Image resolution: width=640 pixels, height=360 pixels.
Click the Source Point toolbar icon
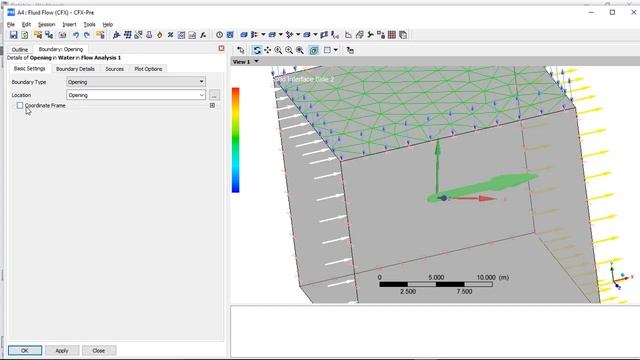289,35
